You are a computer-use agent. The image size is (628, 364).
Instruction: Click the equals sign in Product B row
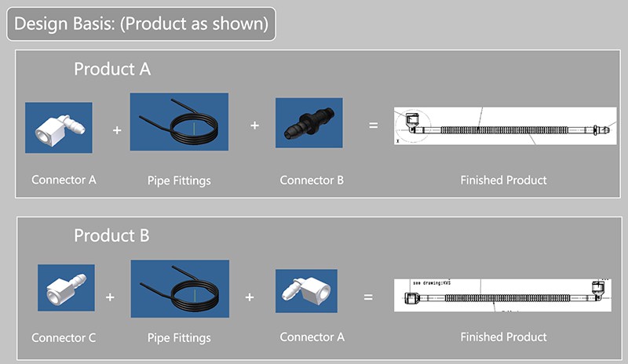point(368,297)
